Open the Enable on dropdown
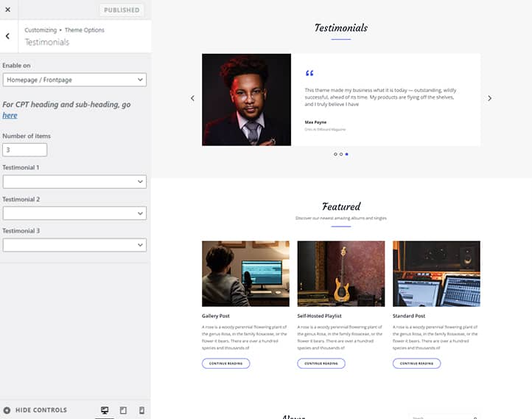532x419 pixels. [74, 80]
